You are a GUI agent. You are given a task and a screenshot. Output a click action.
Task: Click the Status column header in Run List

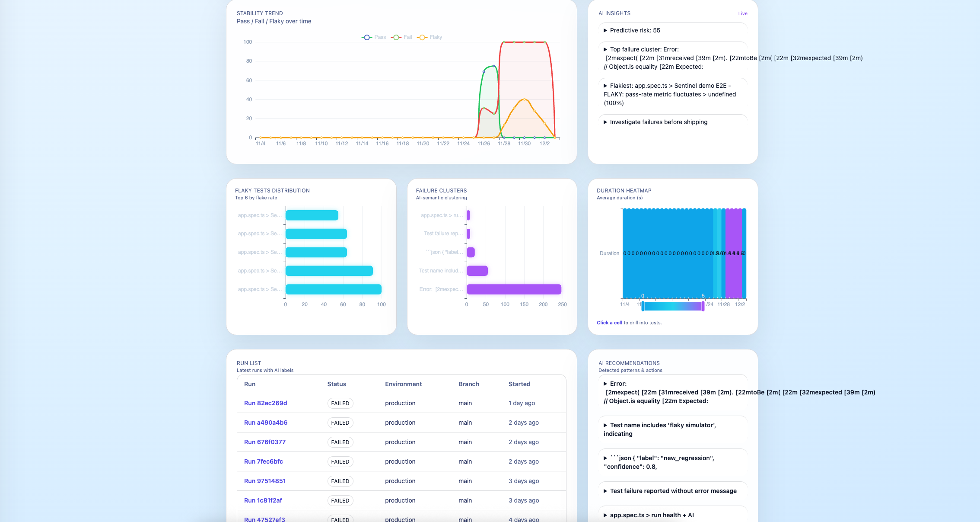(337, 384)
